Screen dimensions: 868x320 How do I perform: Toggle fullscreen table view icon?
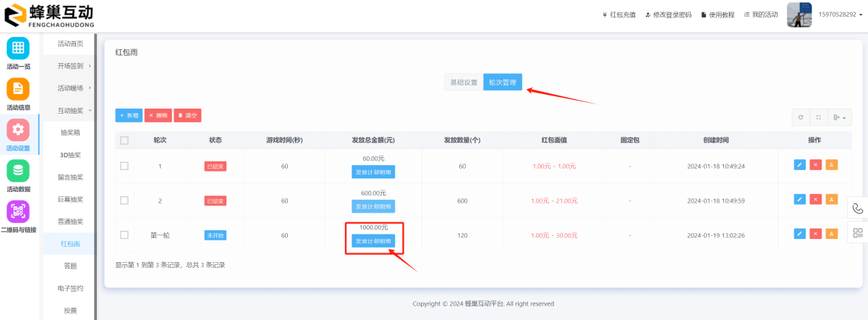tap(818, 117)
